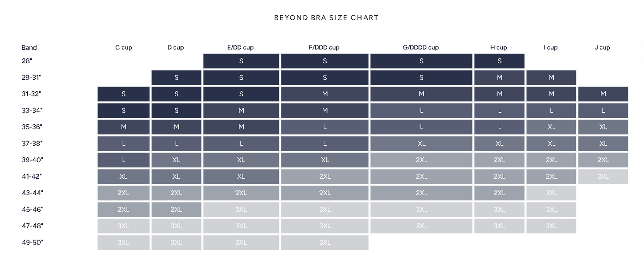
Task: Click the M cell for 35-36" E/DD cup
Action: [241, 127]
